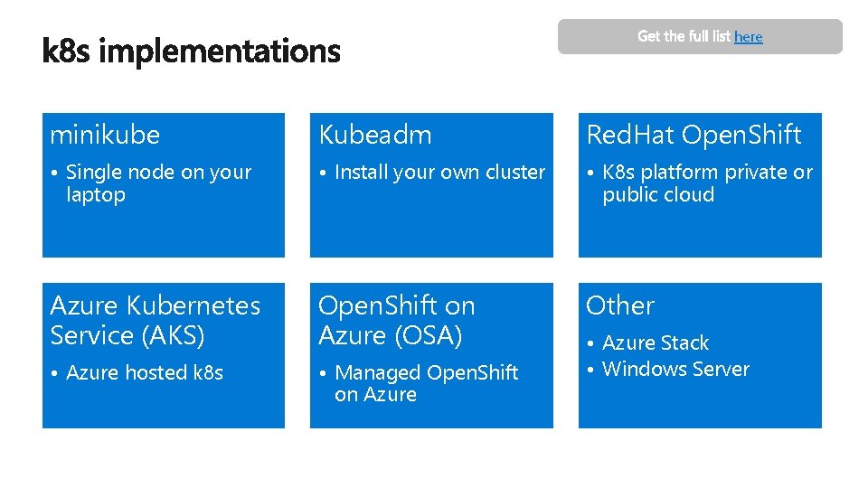Image resolution: width=868 pixels, height=488 pixels.
Task: Click the 'Get the full list' text
Action: (684, 36)
